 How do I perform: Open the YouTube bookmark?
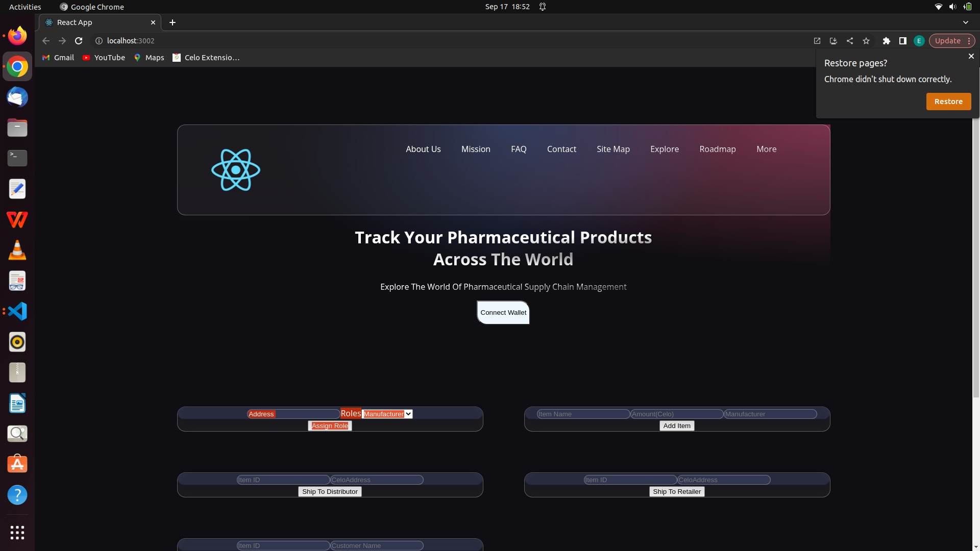(103, 57)
